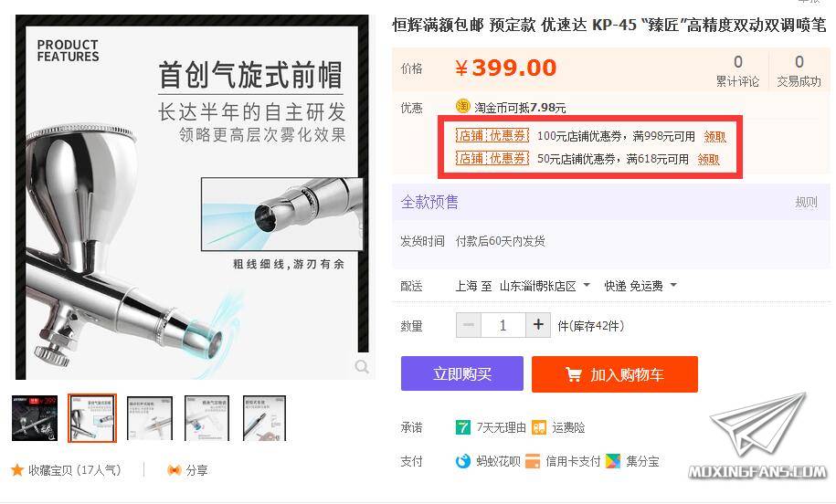Click the blue 蚂蚁花呗 icon

(463, 461)
